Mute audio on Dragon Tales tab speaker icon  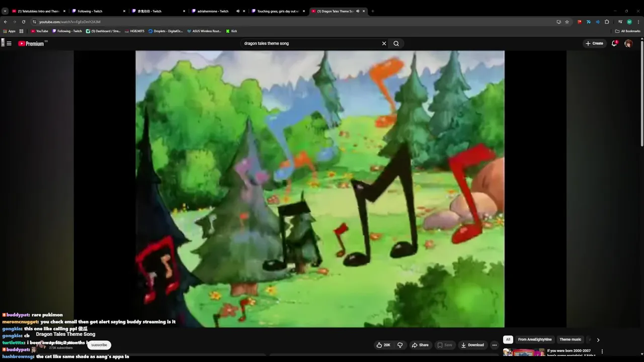pyautogui.click(x=357, y=11)
